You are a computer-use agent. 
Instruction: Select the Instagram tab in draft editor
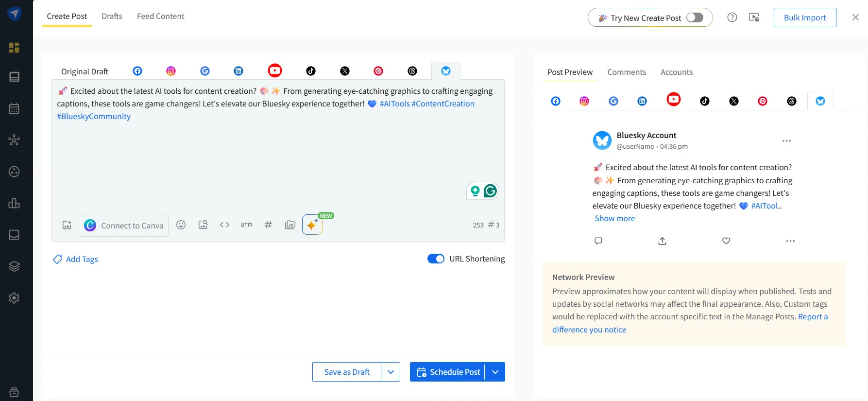(171, 71)
